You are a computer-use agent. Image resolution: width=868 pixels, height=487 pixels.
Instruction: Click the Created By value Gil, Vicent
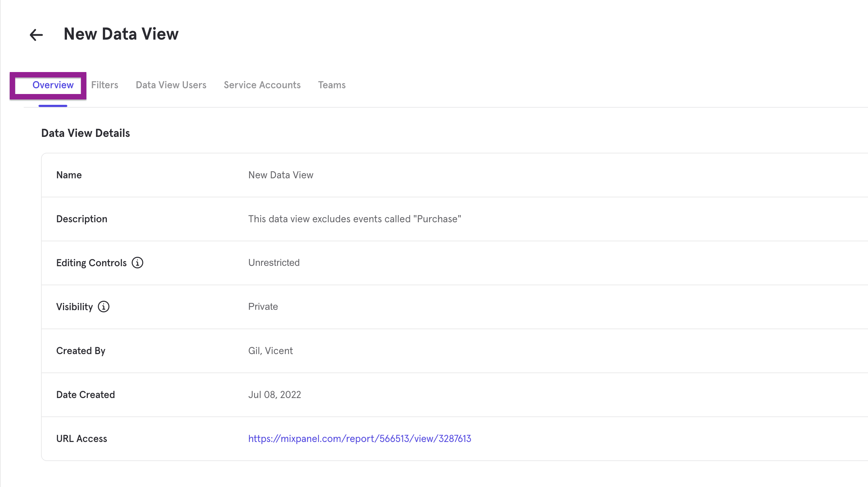[x=270, y=350]
